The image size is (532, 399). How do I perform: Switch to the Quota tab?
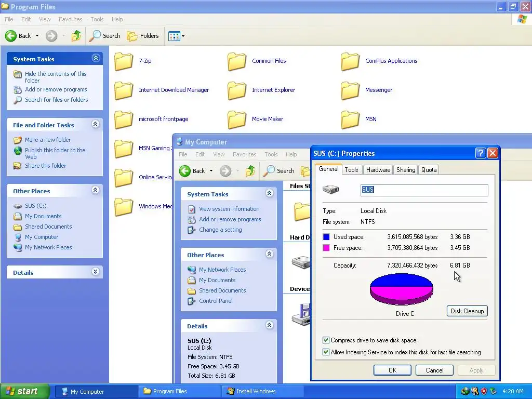pyautogui.click(x=429, y=170)
